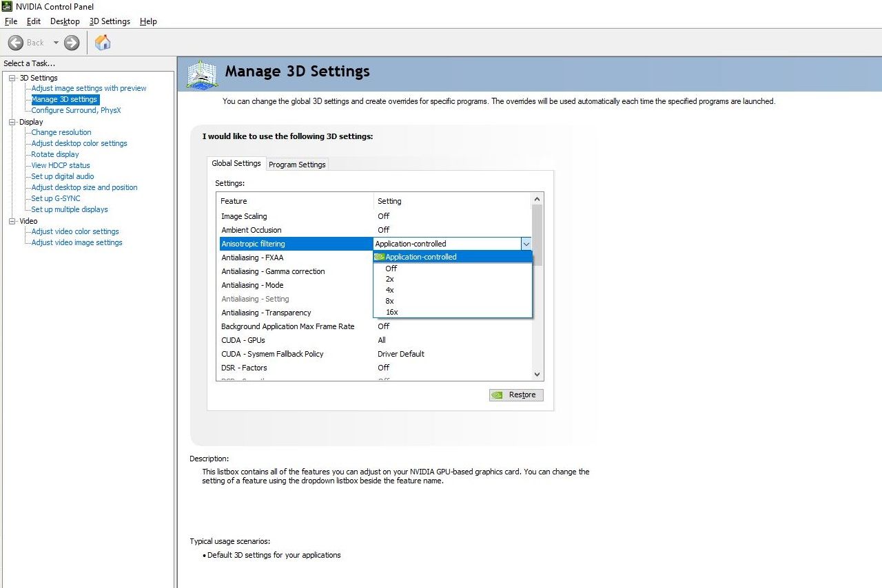Select the Antialiasing - FXAA row
The height and width of the screenshot is (588, 882).
click(295, 258)
